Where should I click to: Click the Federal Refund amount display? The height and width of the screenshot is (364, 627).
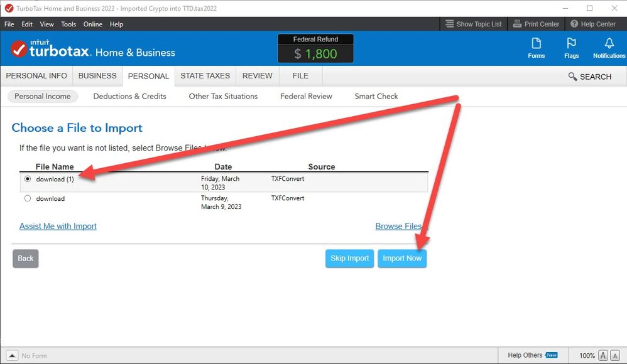[x=315, y=53]
